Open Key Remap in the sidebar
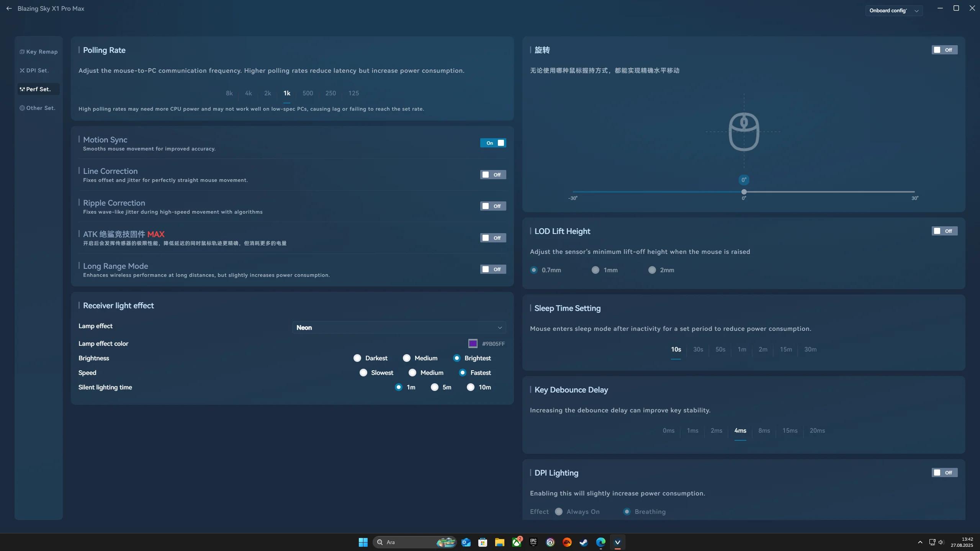980x551 pixels. pyautogui.click(x=39, y=52)
